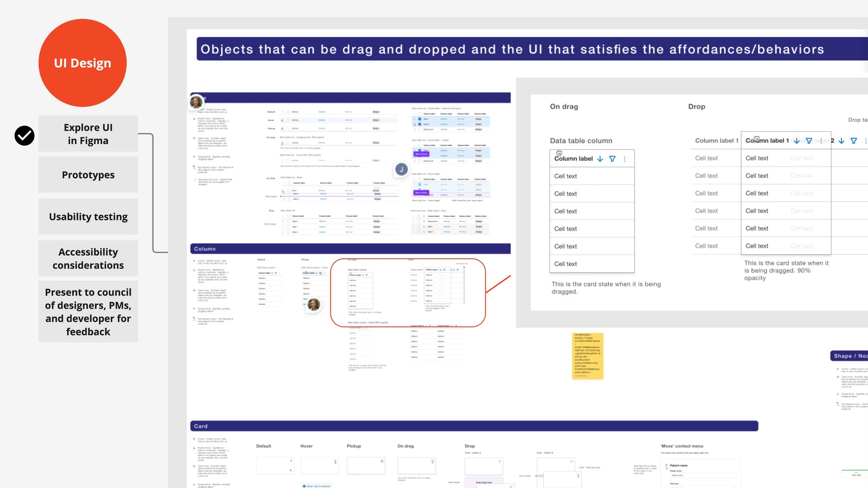The height and width of the screenshot is (488, 868).
Task: Select the Explore UI in Figma step
Action: click(x=88, y=134)
